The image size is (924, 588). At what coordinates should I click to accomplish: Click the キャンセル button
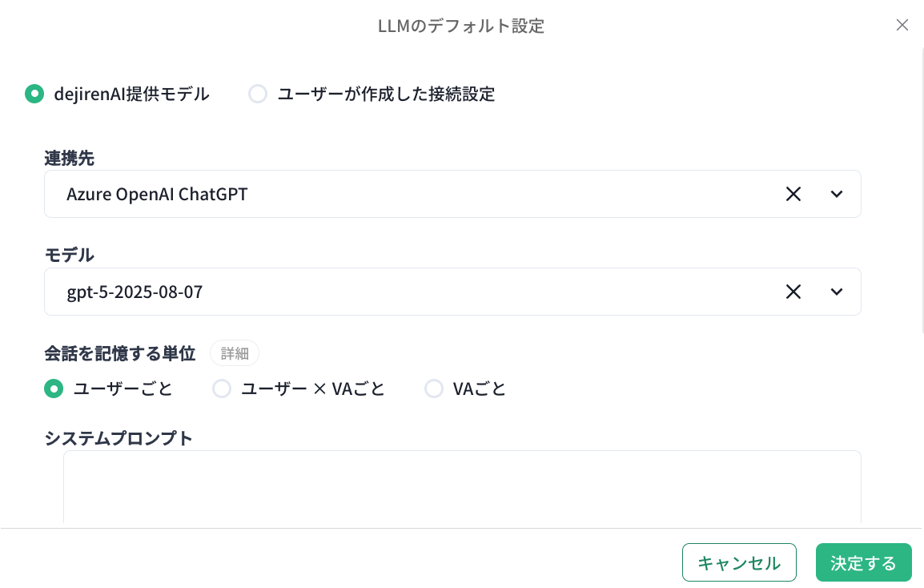(x=739, y=562)
